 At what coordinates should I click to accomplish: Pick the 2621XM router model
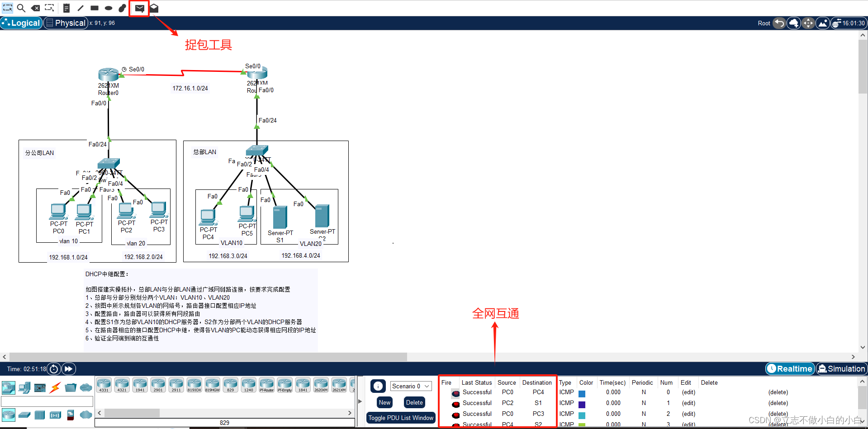pyautogui.click(x=339, y=385)
